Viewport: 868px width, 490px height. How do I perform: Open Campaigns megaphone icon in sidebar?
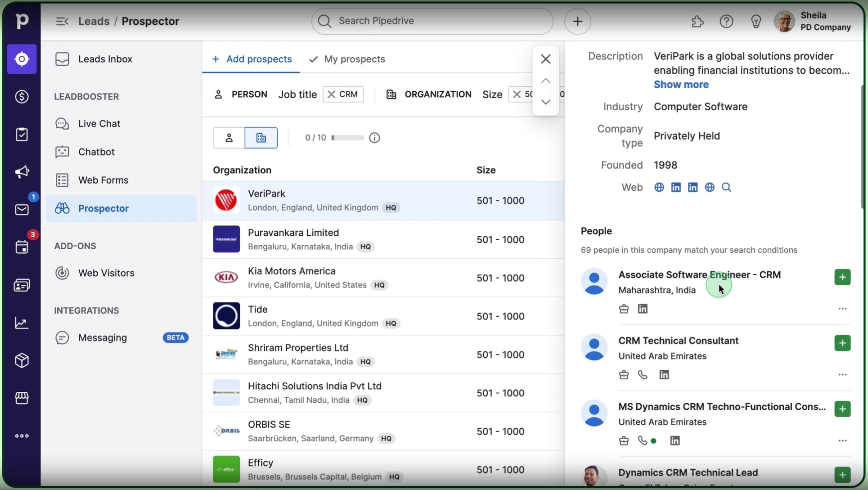22,172
